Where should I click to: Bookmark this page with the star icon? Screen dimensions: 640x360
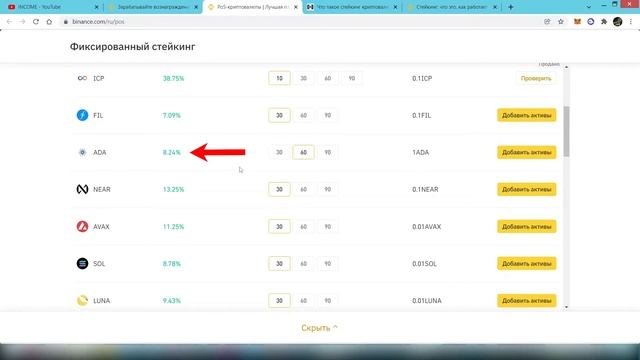561,22
